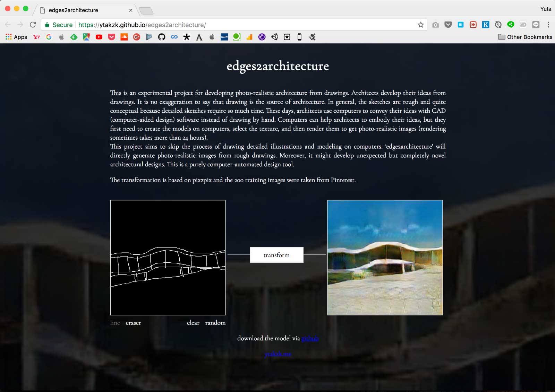Open the Other Bookmarks folder

pyautogui.click(x=525, y=37)
